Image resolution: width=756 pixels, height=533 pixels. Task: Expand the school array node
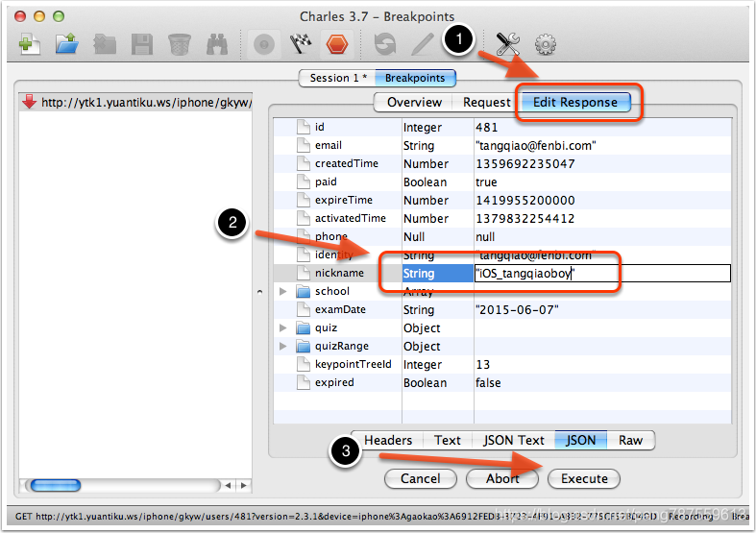tap(283, 291)
